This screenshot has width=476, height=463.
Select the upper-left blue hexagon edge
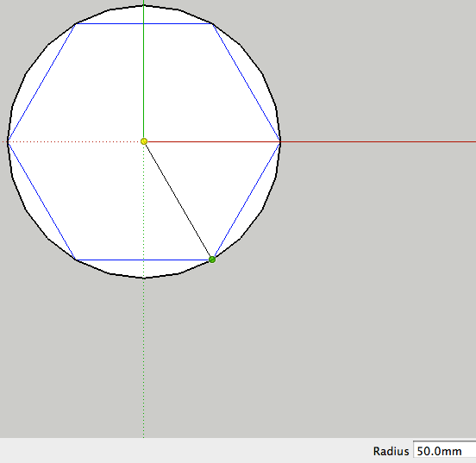coord(42,83)
